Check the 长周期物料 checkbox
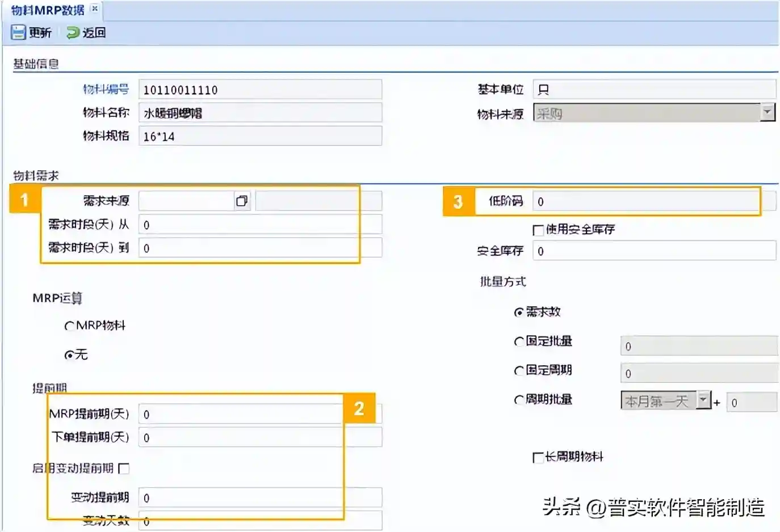 tap(538, 457)
